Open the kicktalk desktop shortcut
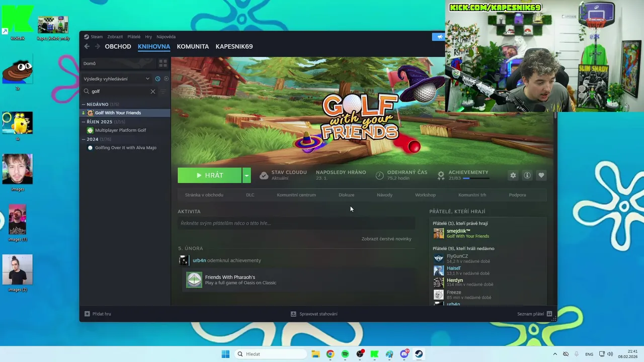 (x=18, y=23)
